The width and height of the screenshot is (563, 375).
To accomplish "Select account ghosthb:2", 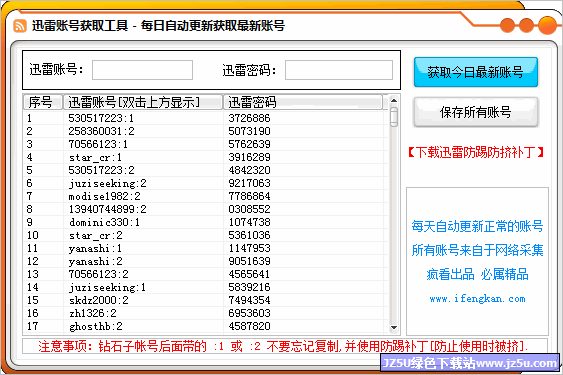I will pos(96,326).
